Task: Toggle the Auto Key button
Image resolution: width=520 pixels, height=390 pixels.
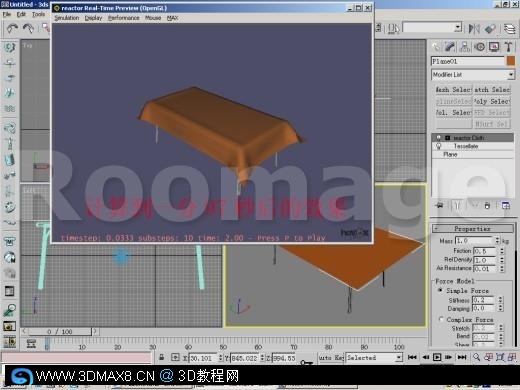Action: (x=331, y=358)
